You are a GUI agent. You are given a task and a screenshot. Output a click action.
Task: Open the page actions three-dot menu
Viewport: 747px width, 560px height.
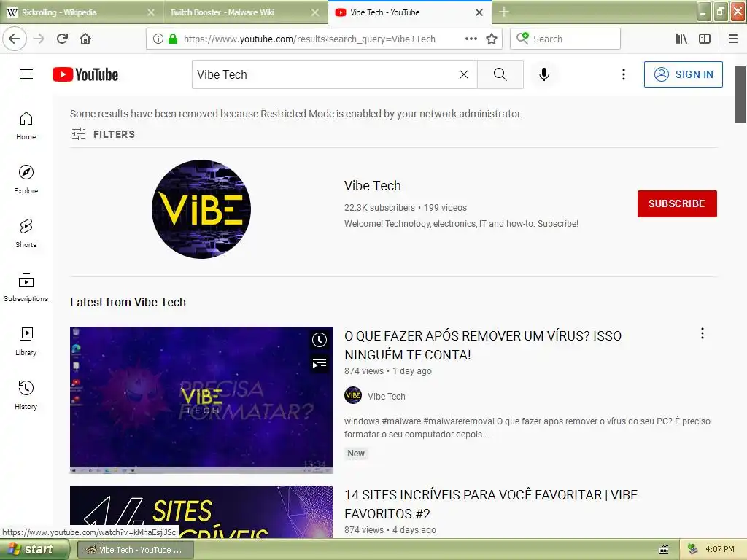(471, 39)
